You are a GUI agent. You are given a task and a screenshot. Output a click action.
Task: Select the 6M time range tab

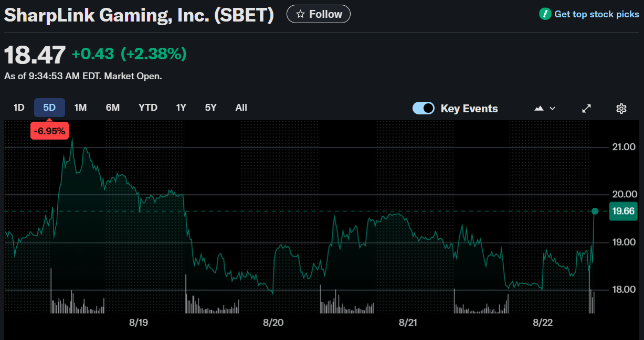[113, 108]
